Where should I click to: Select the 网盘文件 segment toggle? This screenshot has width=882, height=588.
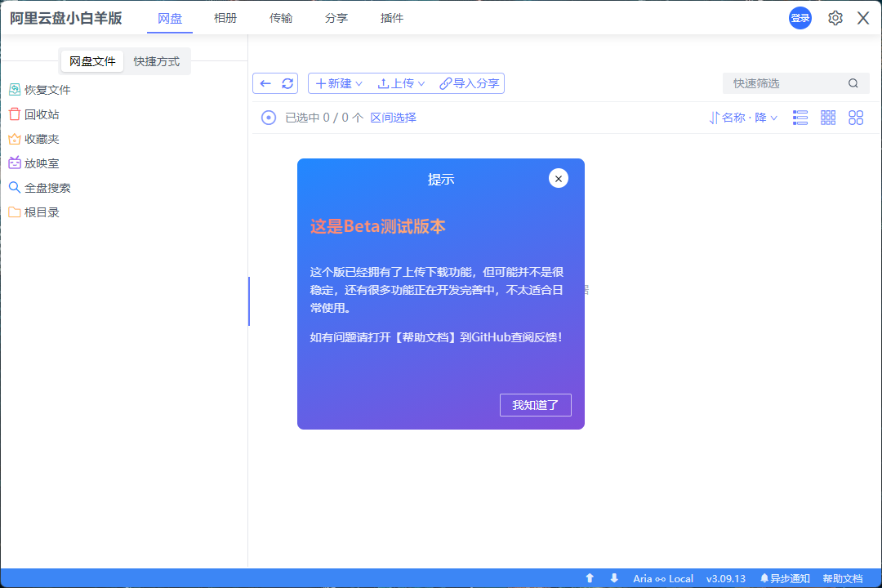pyautogui.click(x=92, y=61)
